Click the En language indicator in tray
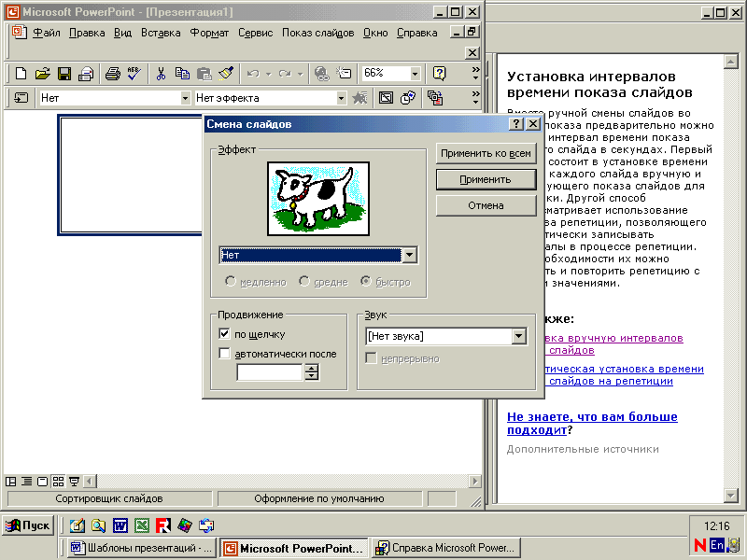747x560 pixels. 716,545
